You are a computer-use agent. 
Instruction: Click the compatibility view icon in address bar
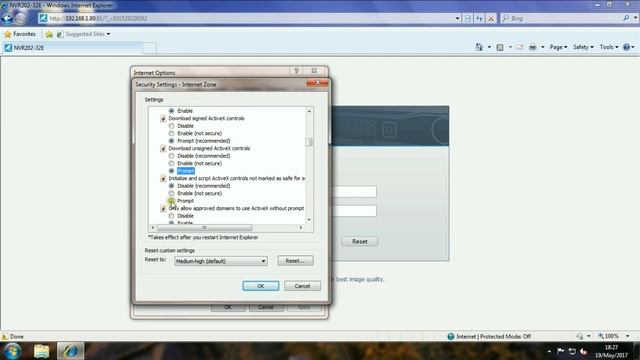[x=468, y=18]
